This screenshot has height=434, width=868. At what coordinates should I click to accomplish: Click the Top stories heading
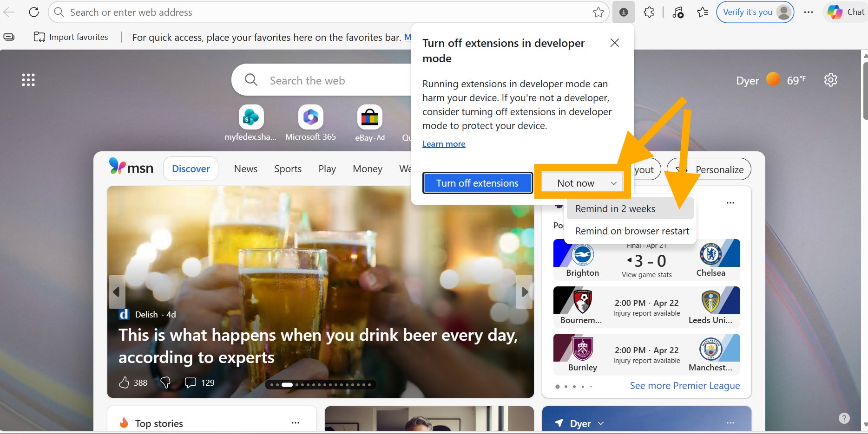[x=159, y=423]
